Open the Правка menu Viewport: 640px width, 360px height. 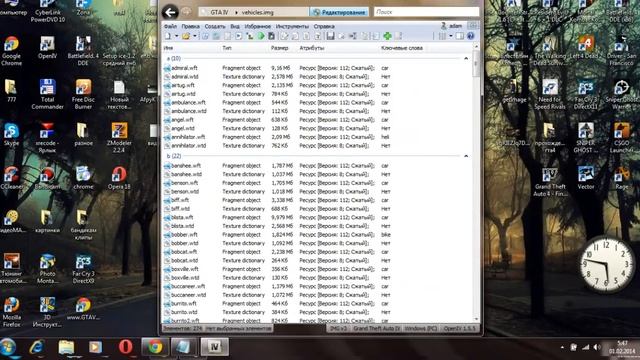[191, 26]
